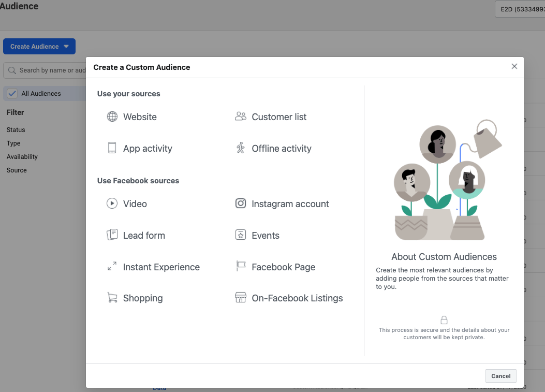This screenshot has width=545, height=392.
Task: Click the About Custom Audiences heading
Action: click(444, 257)
